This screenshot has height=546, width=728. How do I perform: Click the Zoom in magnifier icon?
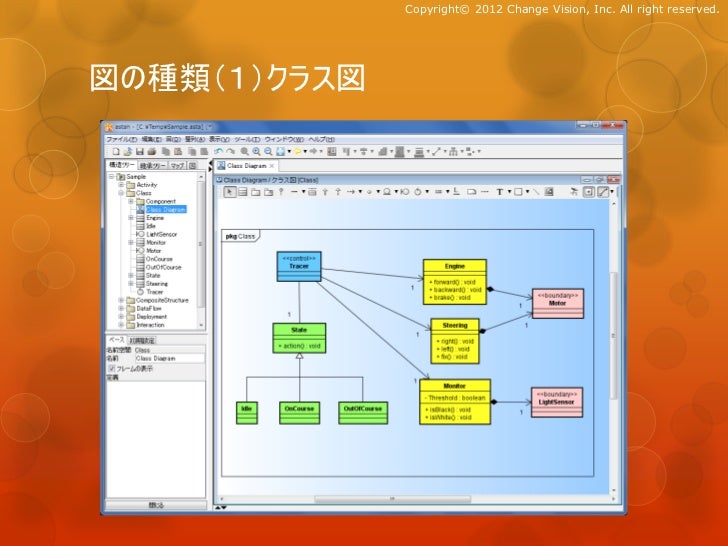tap(256, 151)
